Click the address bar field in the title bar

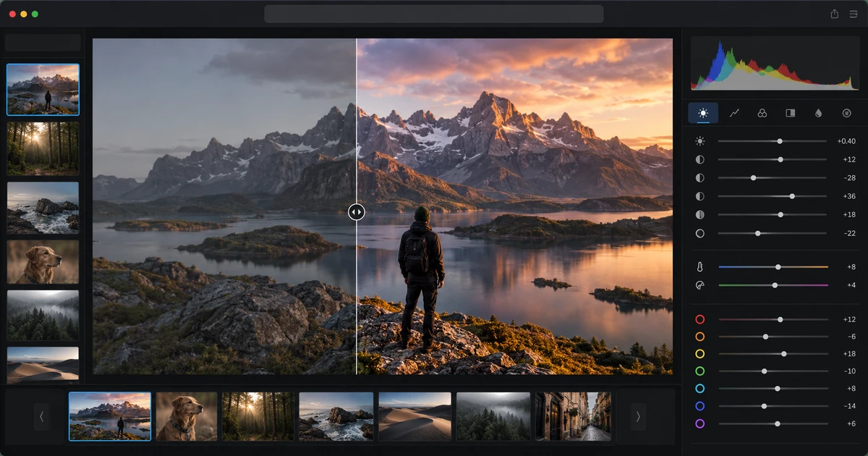434,14
